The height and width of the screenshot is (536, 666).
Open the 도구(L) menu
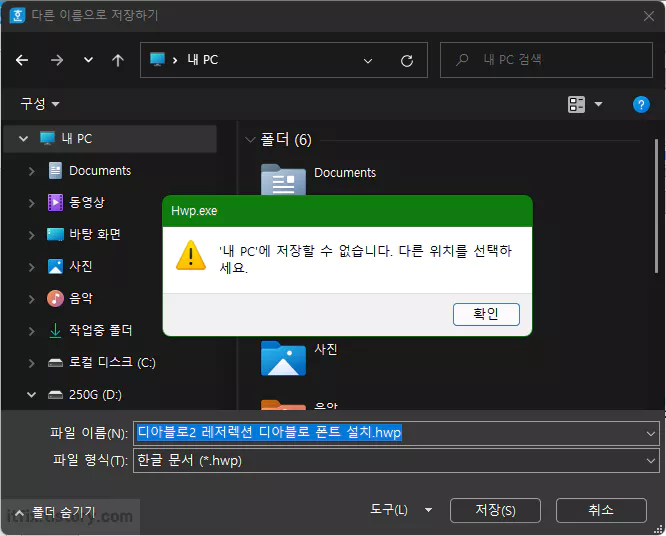point(389,509)
